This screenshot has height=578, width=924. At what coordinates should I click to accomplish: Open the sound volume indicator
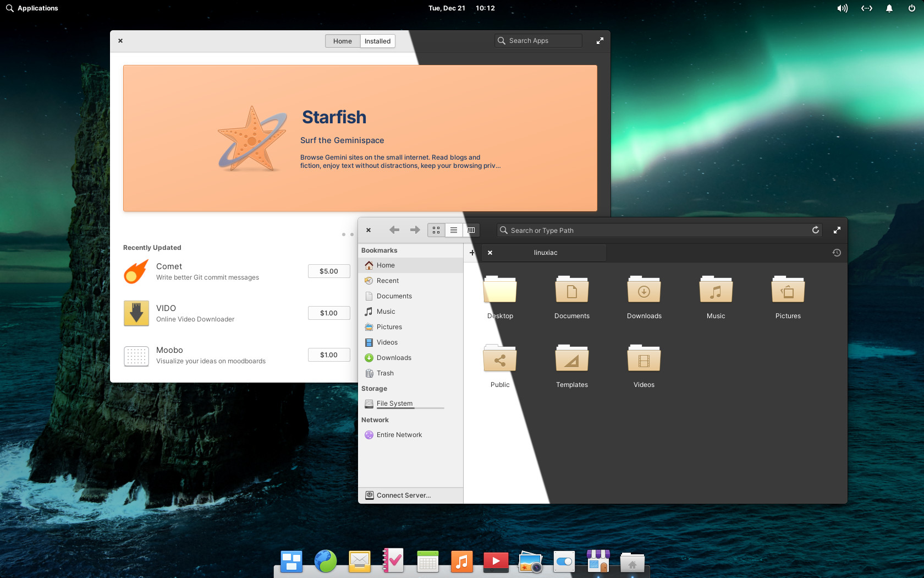coord(842,8)
